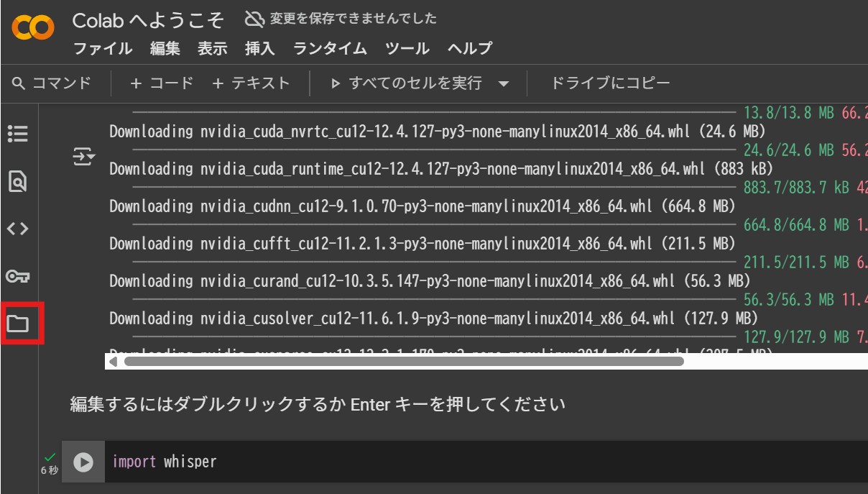Open the Files folder sidebar icon

(x=17, y=324)
